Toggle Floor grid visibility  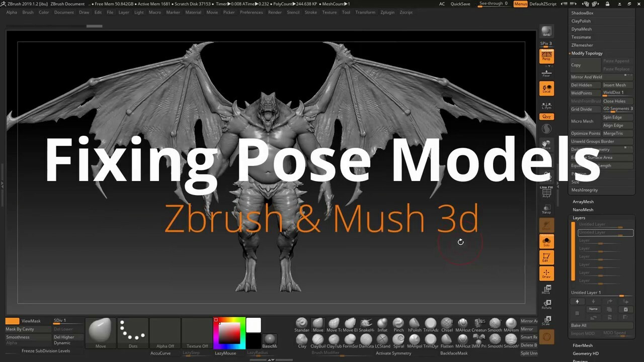tap(546, 73)
